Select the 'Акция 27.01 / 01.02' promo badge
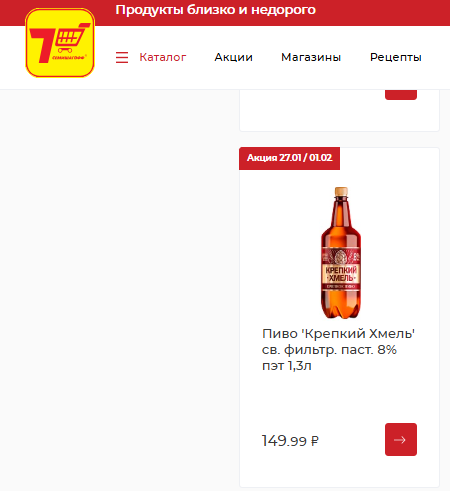 (x=289, y=158)
